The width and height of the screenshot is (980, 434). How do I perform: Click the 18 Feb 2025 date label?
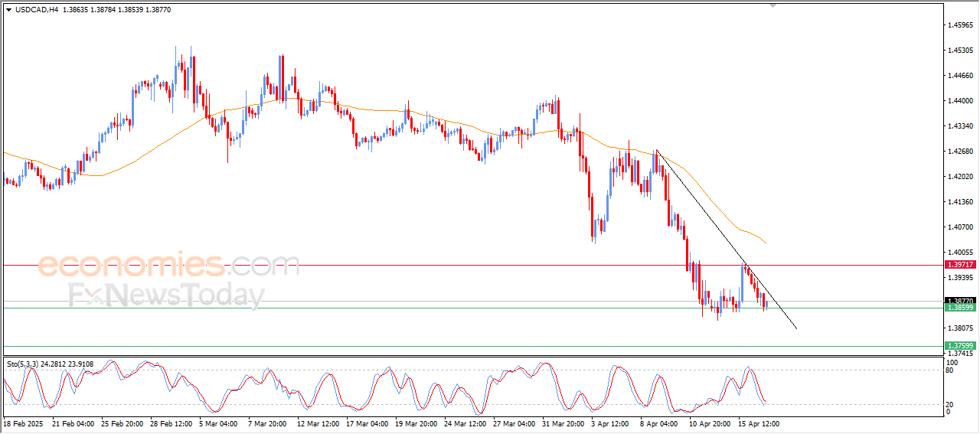tap(24, 423)
